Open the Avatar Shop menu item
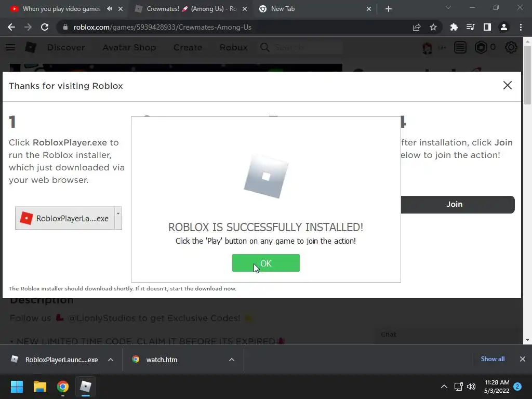 129,47
